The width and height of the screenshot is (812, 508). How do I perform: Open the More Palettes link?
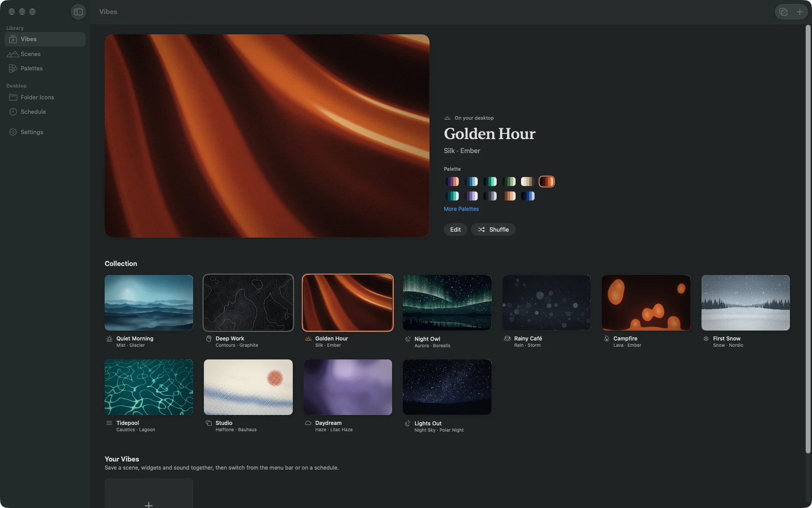461,209
